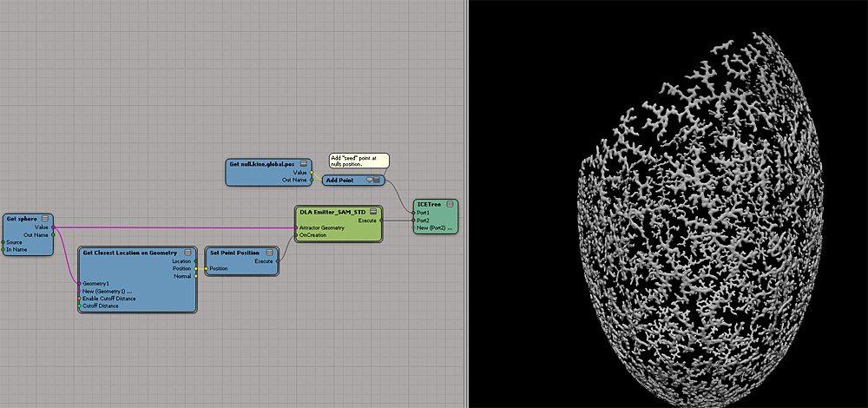Click the expand icon on Add Point node
The width and height of the screenshot is (868, 408).
(x=378, y=180)
